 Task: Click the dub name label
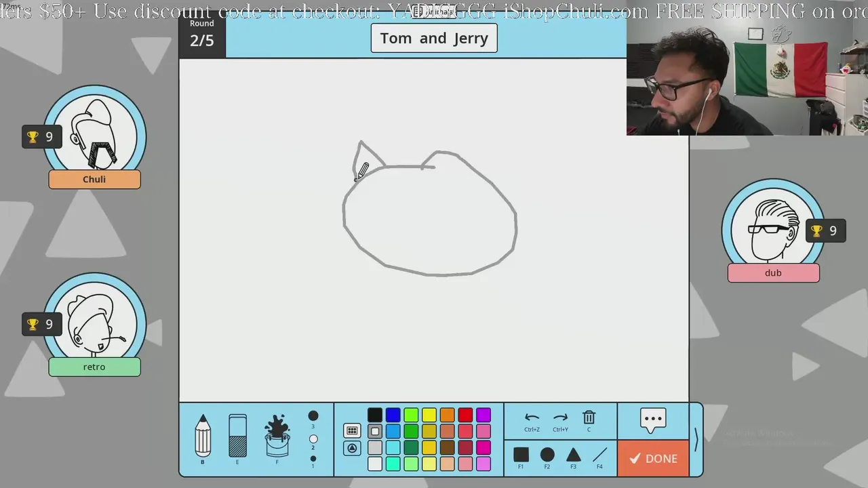click(773, 273)
